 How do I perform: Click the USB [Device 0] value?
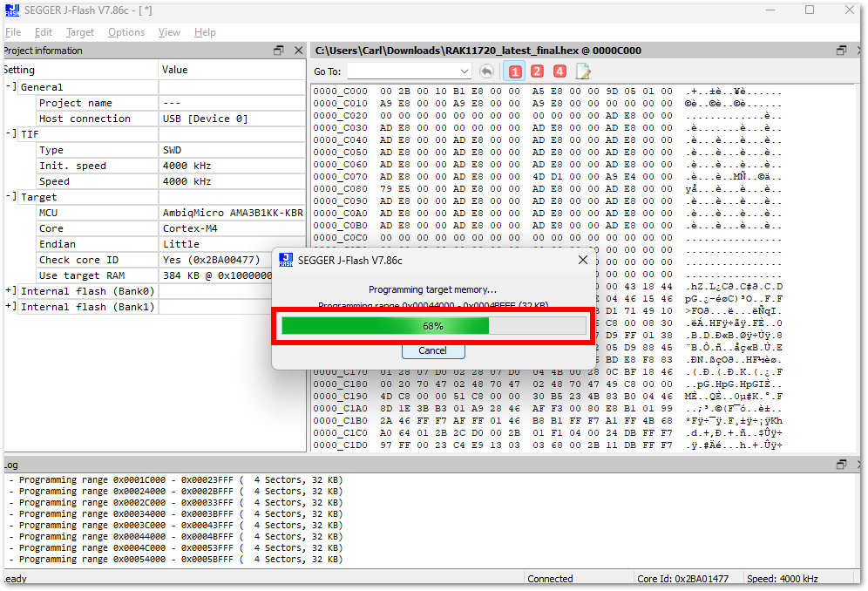pyautogui.click(x=205, y=119)
